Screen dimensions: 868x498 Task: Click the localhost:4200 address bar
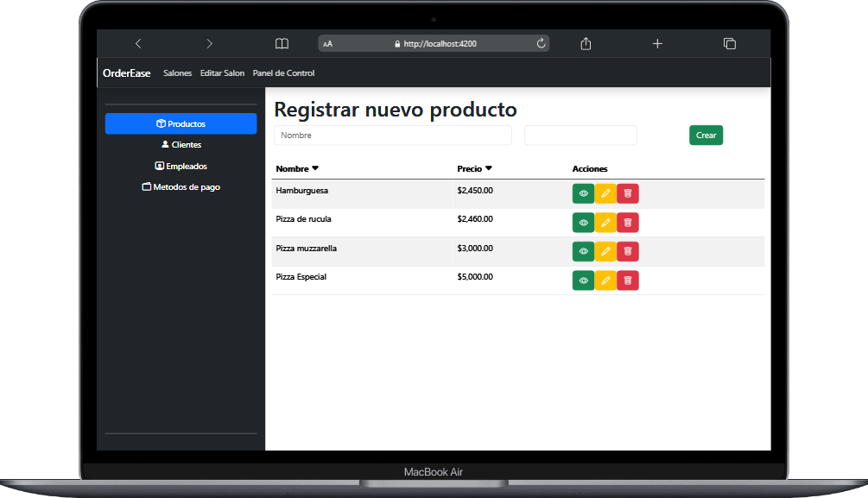(434, 43)
